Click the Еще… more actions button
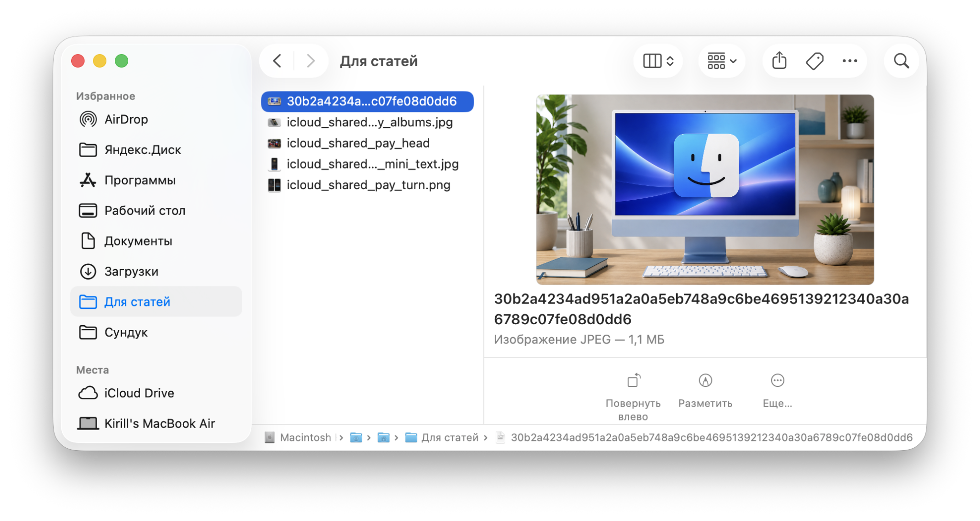Screen dimensions: 980x521 point(778,390)
